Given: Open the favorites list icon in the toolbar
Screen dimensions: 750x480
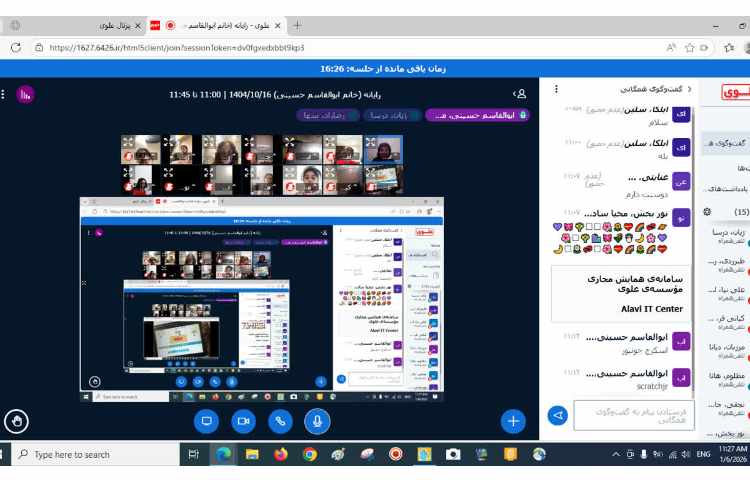Looking at the screenshot, I should 729,47.
